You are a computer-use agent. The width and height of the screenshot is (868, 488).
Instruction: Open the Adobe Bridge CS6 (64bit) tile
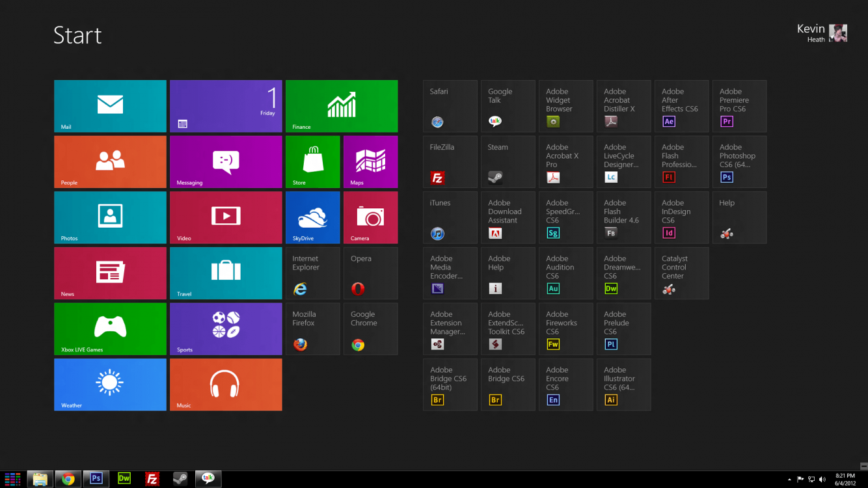[450, 385]
